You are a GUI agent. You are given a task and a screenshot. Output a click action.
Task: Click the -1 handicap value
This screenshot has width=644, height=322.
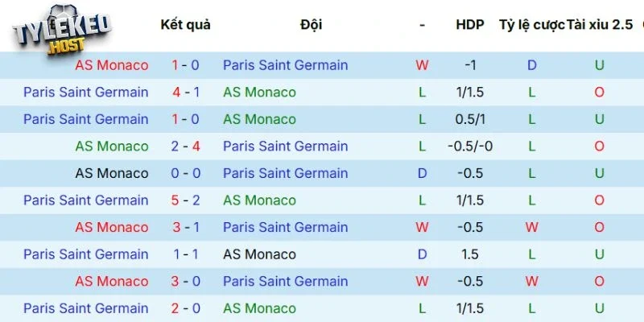point(470,65)
